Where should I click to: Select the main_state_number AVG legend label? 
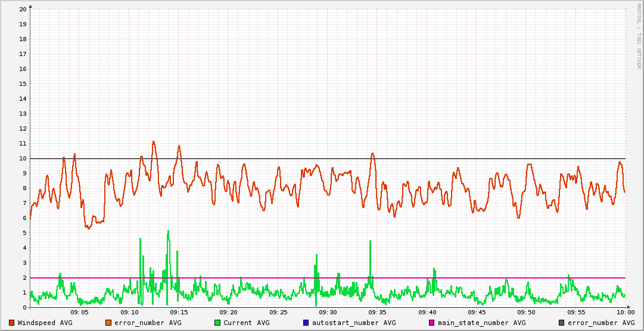pos(481,323)
